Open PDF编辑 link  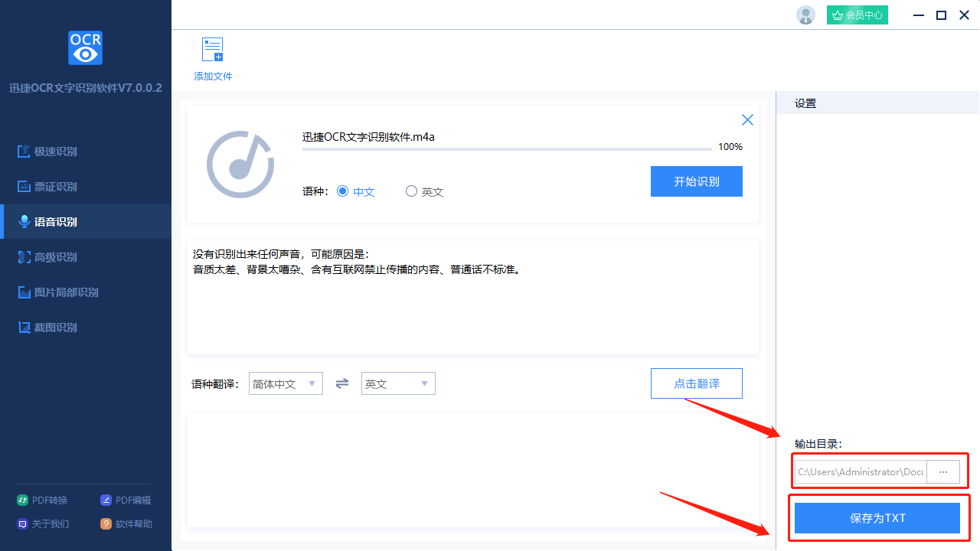[126, 500]
